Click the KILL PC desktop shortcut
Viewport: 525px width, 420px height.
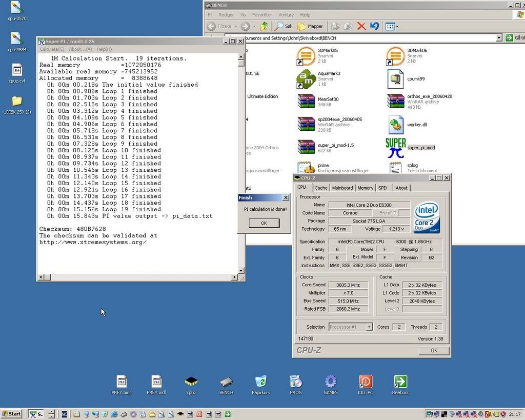click(365, 385)
